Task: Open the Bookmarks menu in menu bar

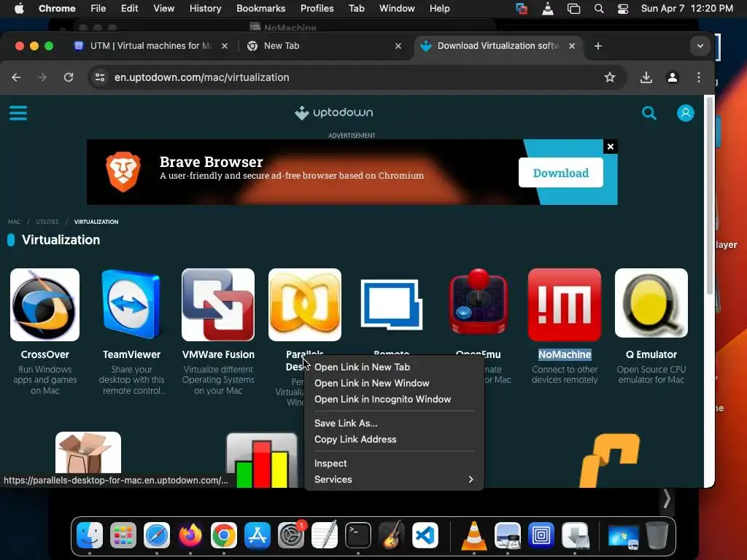Action: 260,8
